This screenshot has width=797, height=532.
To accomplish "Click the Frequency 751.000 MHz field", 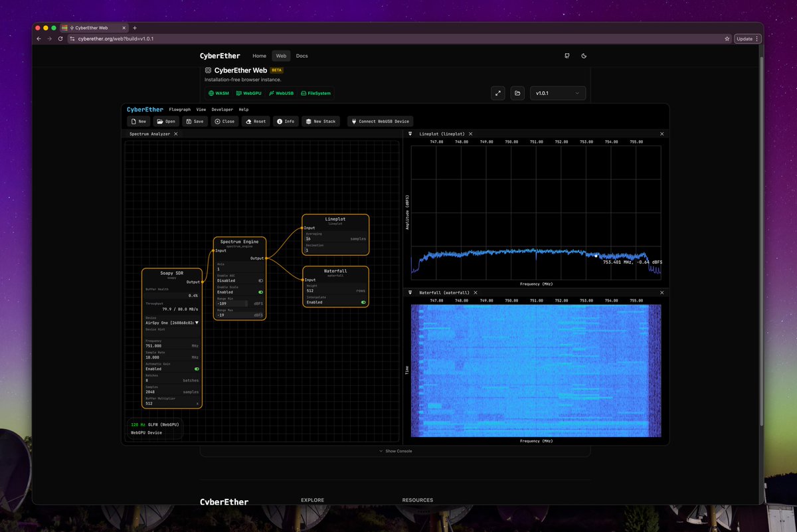I will tap(172, 346).
